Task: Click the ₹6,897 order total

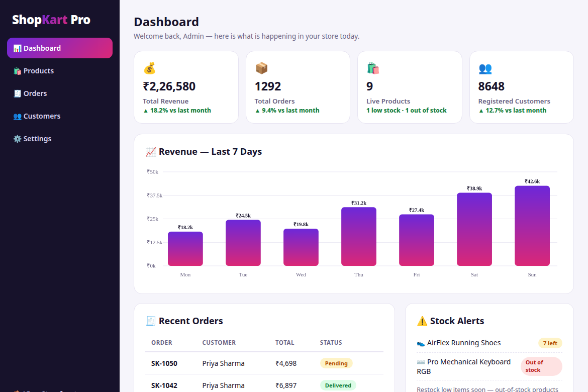Action: tap(286, 385)
